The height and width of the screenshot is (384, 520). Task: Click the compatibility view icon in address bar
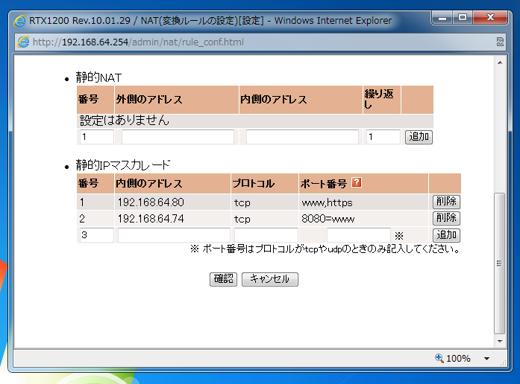(x=500, y=42)
